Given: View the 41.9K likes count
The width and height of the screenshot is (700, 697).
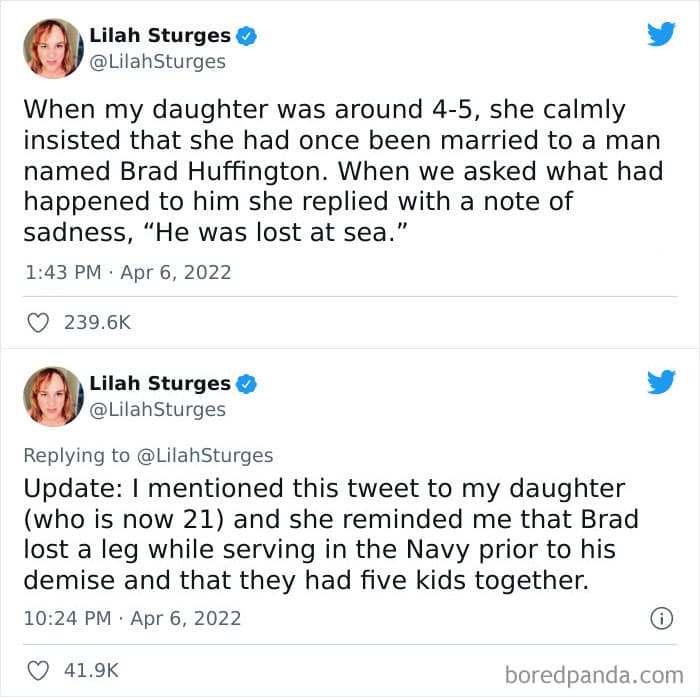Looking at the screenshot, I should point(92,670).
